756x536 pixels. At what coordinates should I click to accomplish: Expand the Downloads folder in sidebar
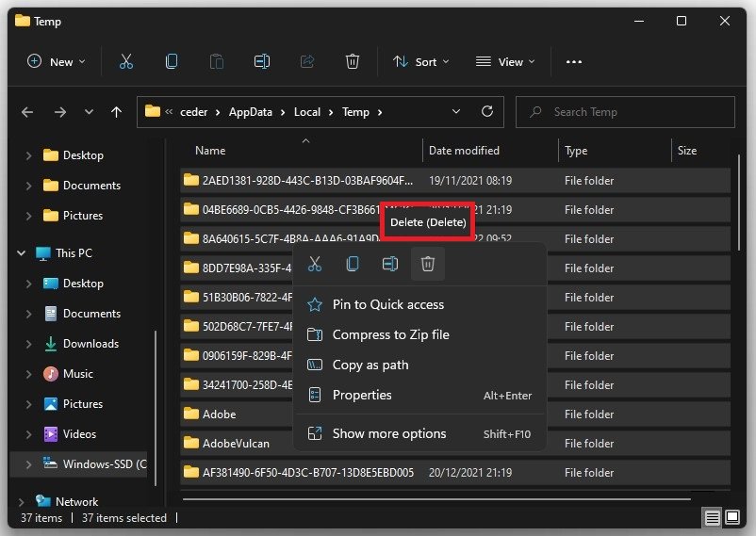click(x=28, y=344)
